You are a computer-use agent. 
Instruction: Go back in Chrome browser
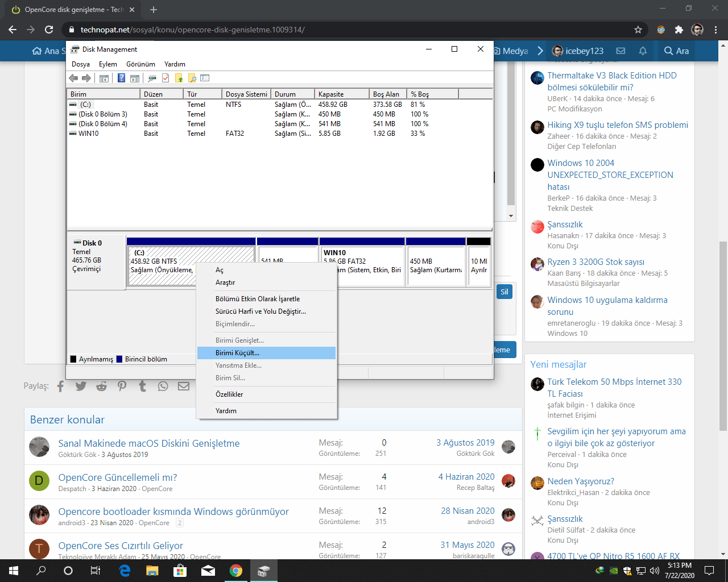[13, 30]
